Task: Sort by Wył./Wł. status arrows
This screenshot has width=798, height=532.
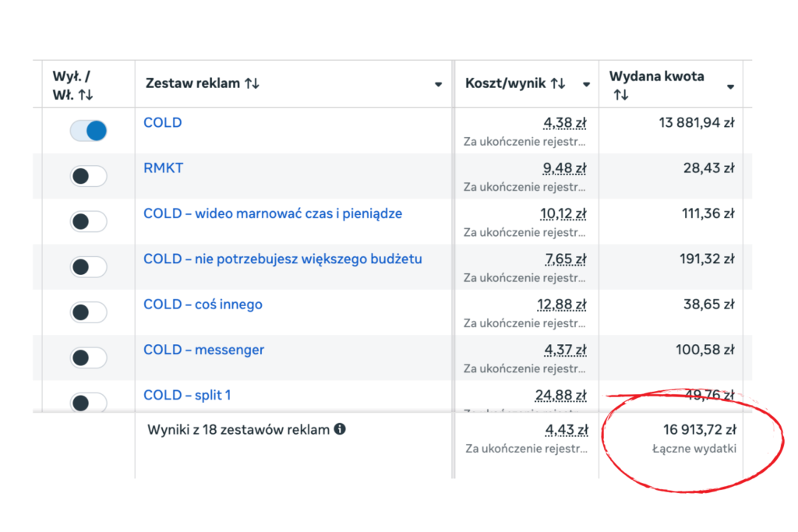Action: [x=86, y=95]
